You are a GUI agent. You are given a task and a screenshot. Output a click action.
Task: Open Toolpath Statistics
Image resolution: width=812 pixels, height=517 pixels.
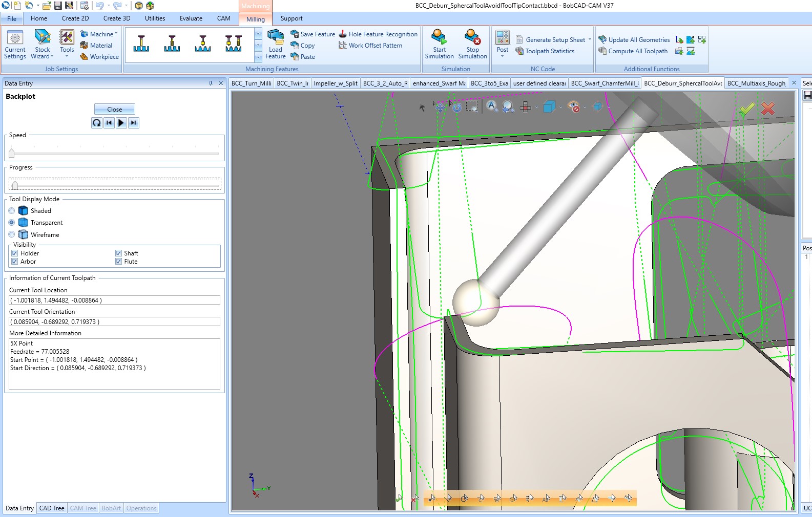(x=545, y=51)
